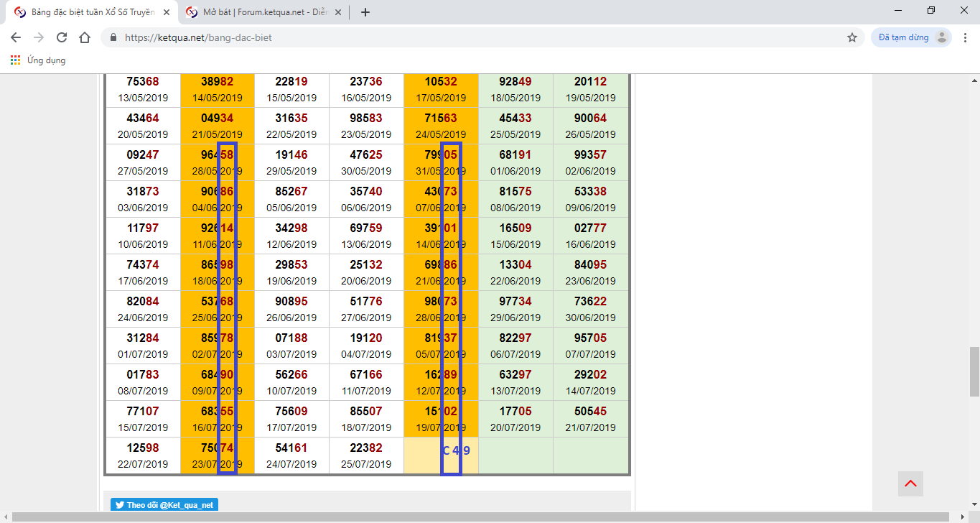Click the horizontal scrollbar left arrow
The width and height of the screenshot is (980, 523).
[5, 517]
